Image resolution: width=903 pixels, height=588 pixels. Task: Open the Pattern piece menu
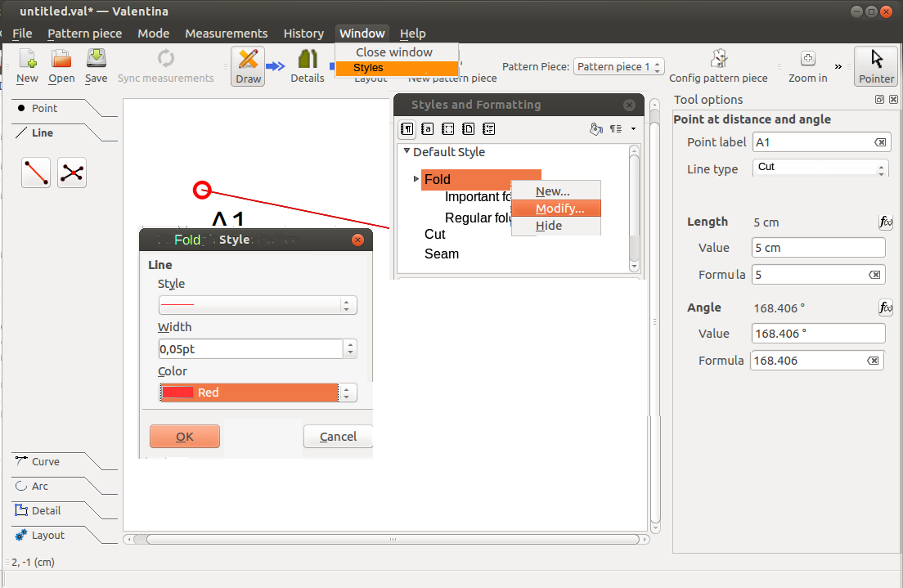85,34
